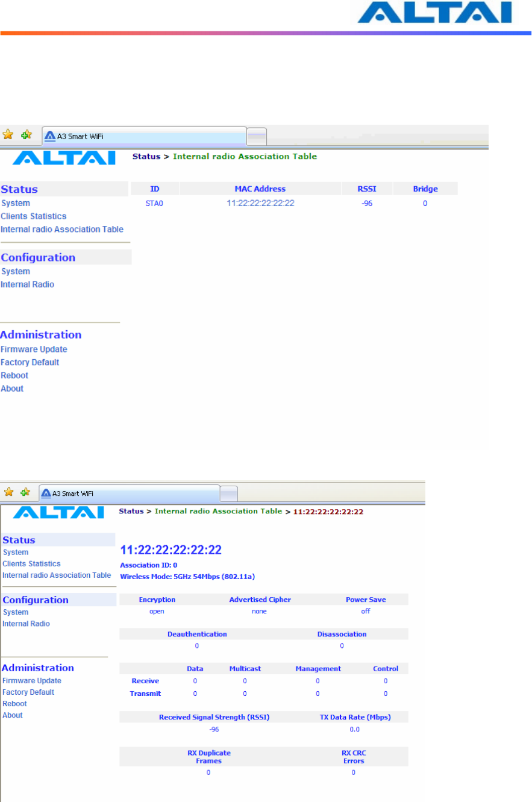This screenshot has height=802, width=532.
Task: Click RX Duplicate Frames header
Action: (x=209, y=757)
